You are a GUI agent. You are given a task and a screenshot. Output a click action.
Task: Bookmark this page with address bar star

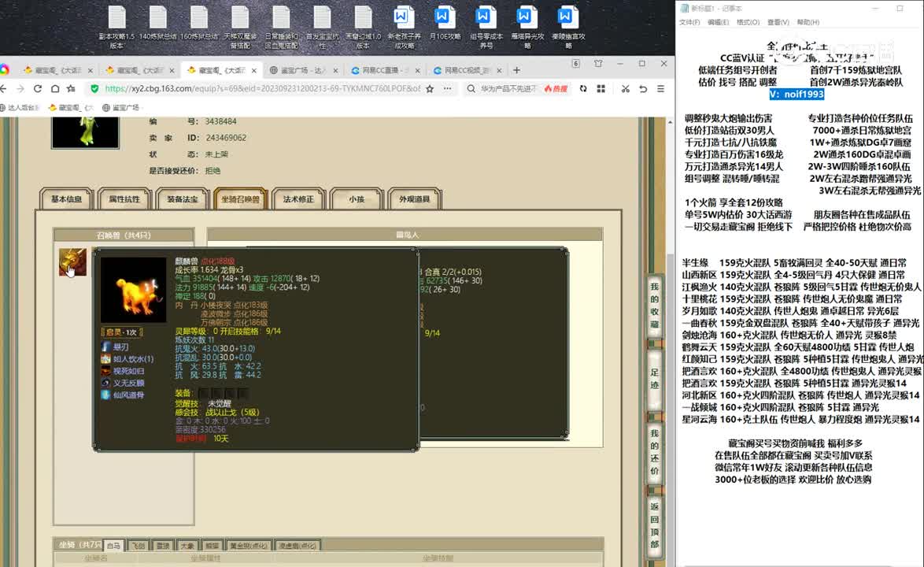(431, 89)
